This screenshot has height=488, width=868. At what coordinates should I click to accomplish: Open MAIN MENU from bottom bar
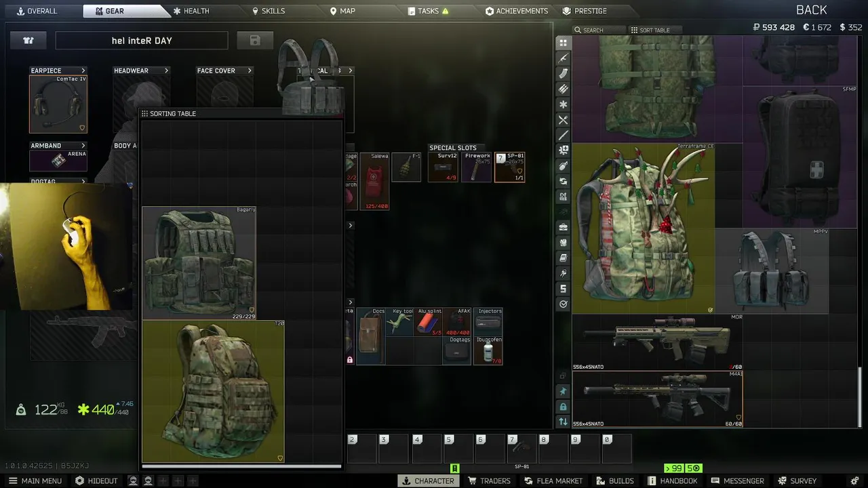(35, 481)
